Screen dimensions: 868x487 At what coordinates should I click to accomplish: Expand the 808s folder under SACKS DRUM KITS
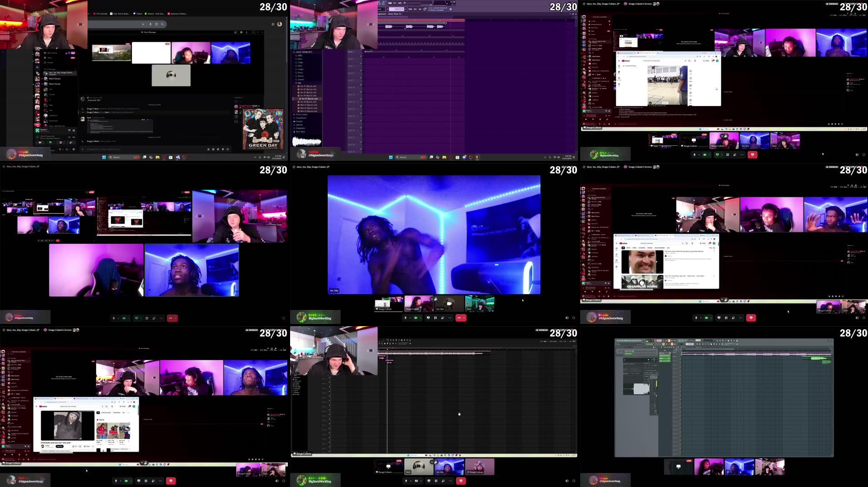pyautogui.click(x=299, y=56)
